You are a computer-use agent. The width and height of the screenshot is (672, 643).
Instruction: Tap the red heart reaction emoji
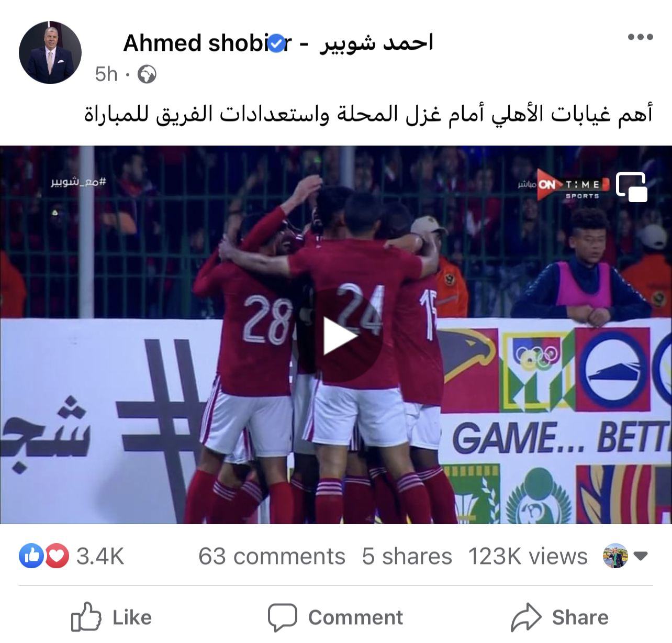(57, 556)
